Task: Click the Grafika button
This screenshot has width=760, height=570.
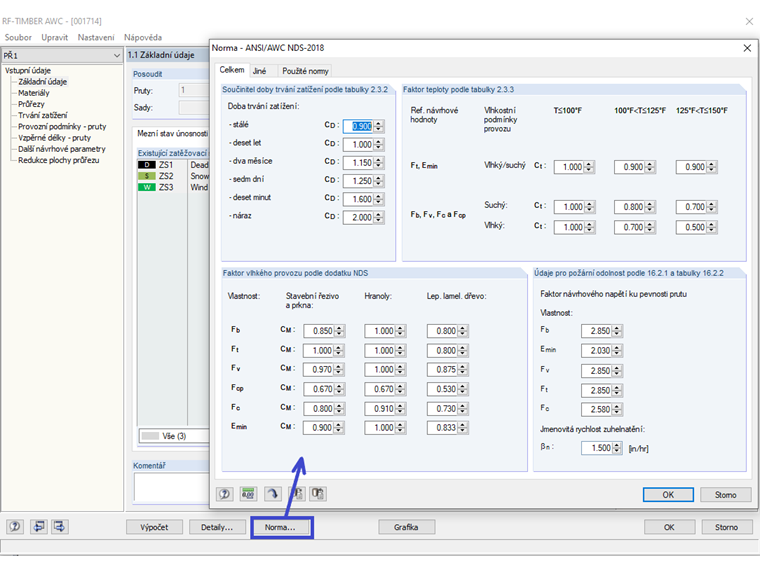Action: [x=406, y=527]
